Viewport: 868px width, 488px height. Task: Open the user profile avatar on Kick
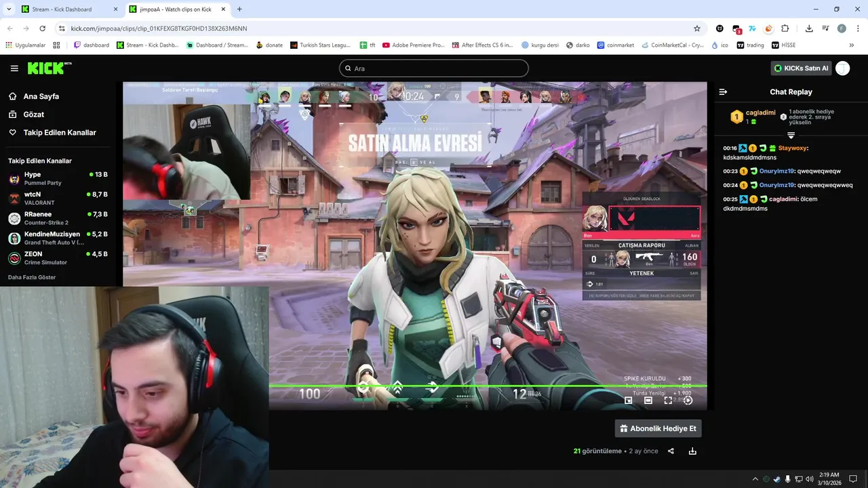click(x=842, y=68)
